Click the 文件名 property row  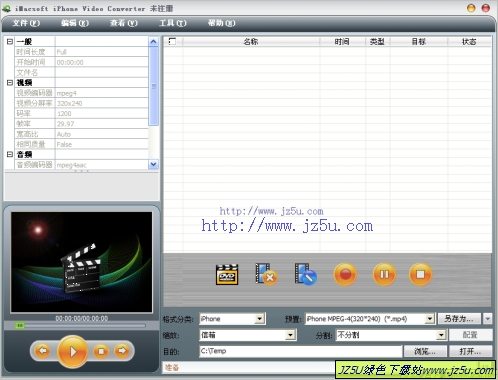click(x=81, y=72)
